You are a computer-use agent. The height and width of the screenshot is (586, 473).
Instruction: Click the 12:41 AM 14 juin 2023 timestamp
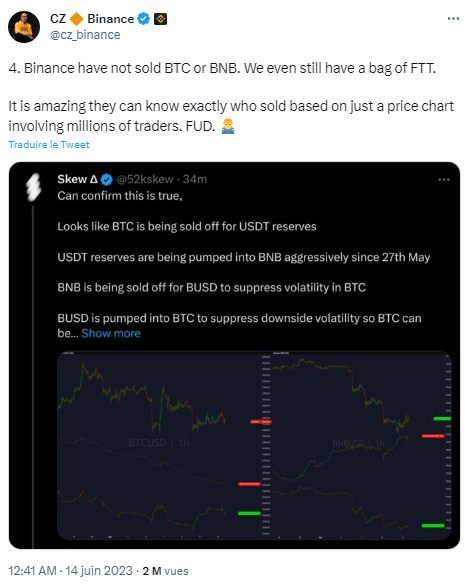[71, 571]
